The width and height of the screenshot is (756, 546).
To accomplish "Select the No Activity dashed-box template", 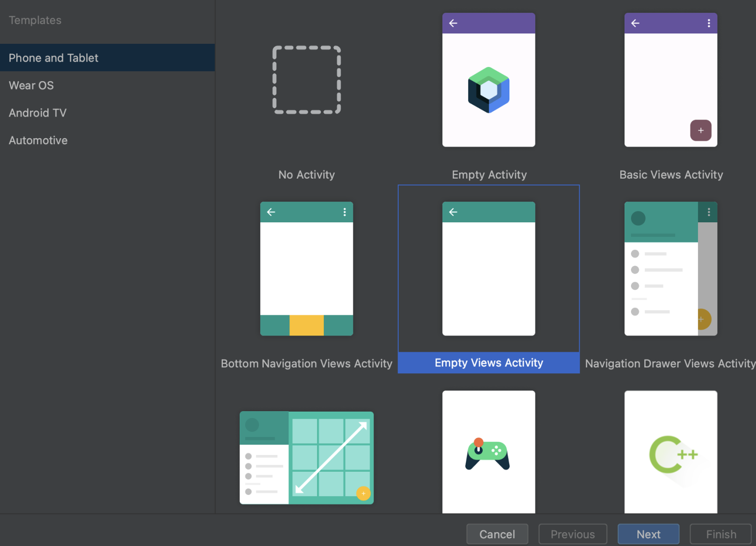I will (x=307, y=80).
